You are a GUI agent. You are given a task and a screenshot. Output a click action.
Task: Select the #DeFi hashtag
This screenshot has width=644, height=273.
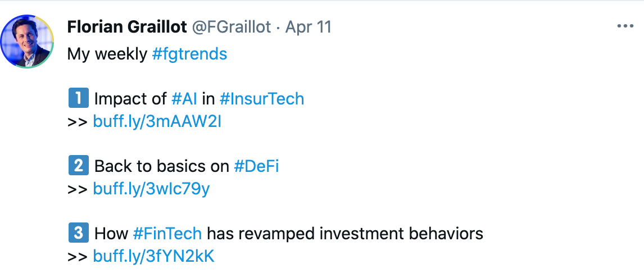pyautogui.click(x=256, y=166)
